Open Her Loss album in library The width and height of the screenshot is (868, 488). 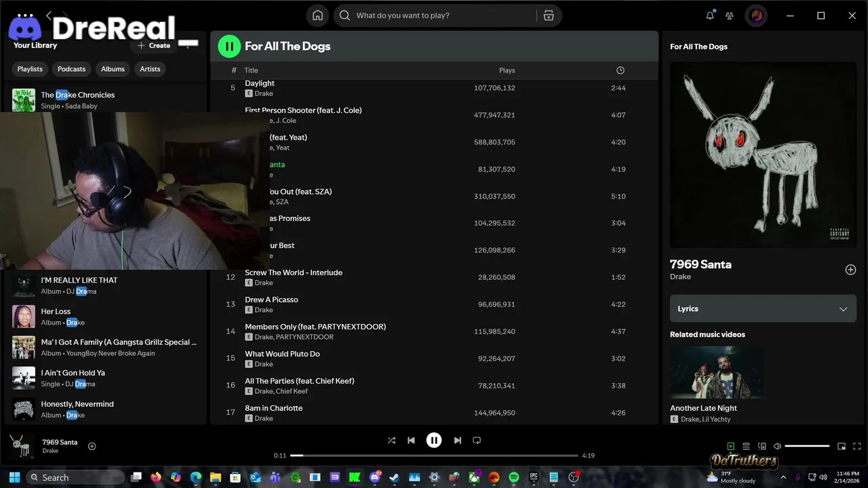click(x=105, y=317)
